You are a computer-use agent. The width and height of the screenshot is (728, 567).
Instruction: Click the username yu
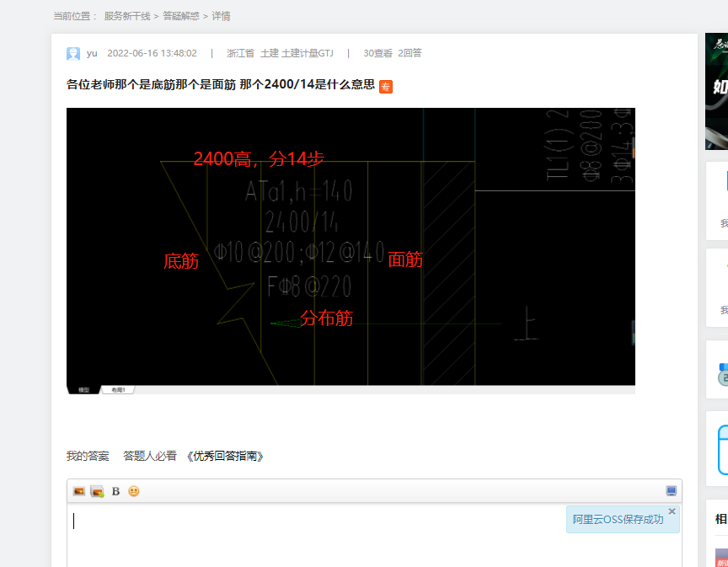(x=92, y=53)
